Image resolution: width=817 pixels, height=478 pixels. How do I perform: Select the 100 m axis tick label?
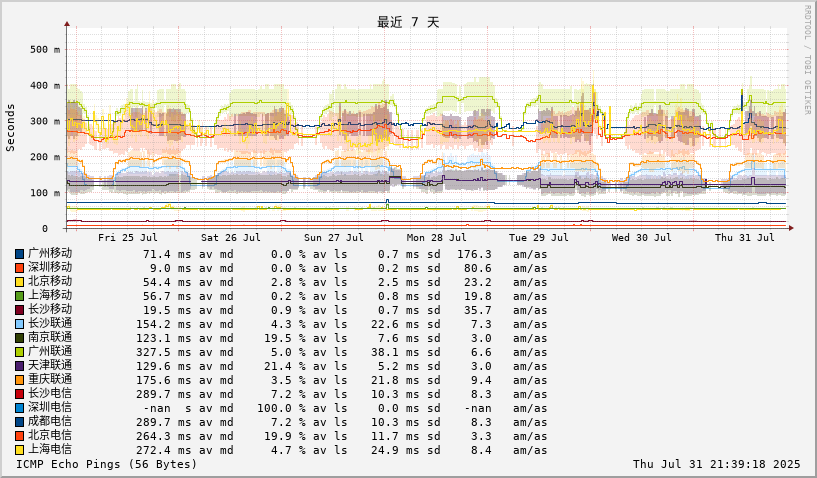point(45,193)
